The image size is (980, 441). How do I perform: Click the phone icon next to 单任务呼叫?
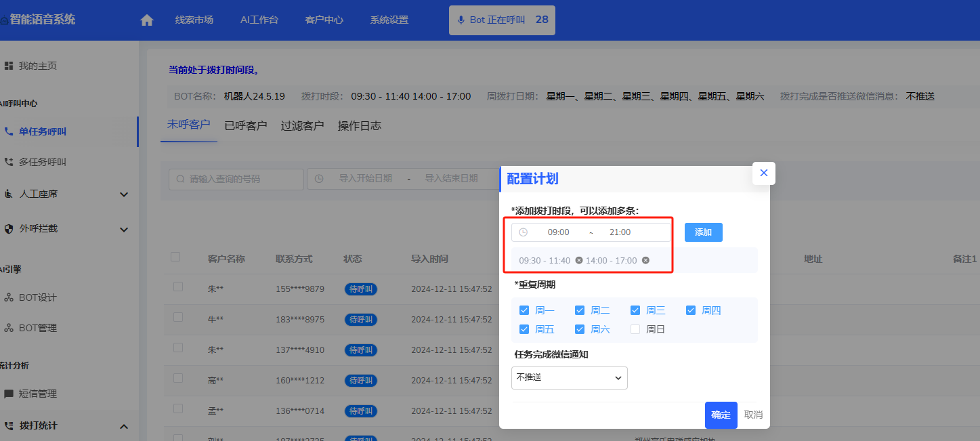(x=9, y=131)
